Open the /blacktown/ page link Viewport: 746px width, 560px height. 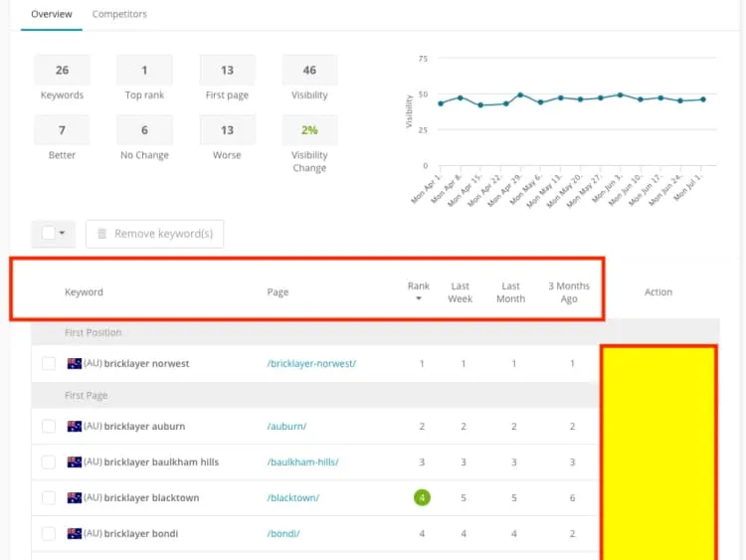[293, 497]
